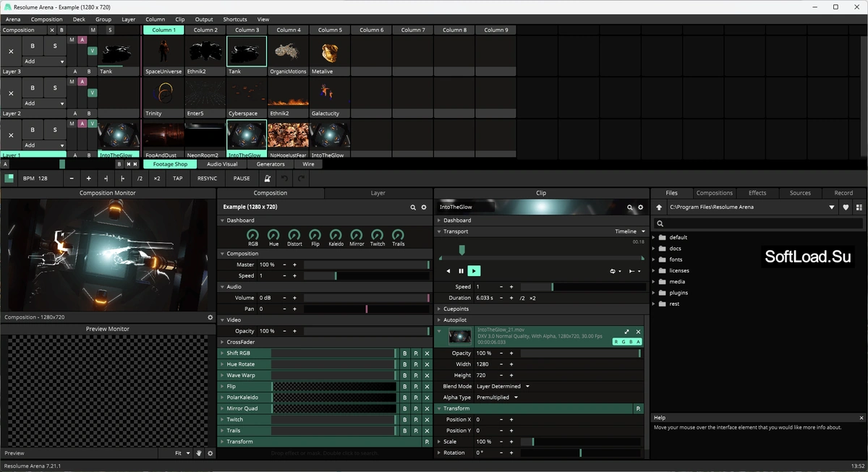Open the Timeline transport mode dropdown

(x=630, y=231)
